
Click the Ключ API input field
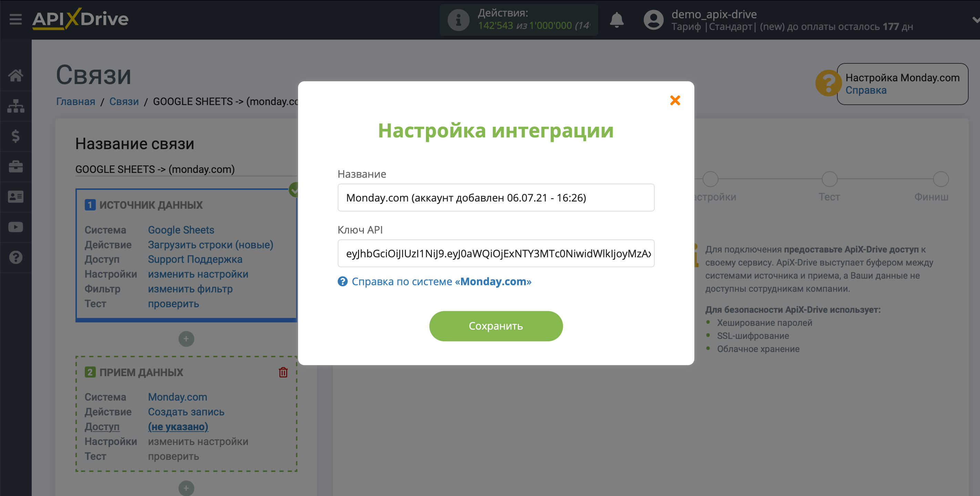click(496, 253)
